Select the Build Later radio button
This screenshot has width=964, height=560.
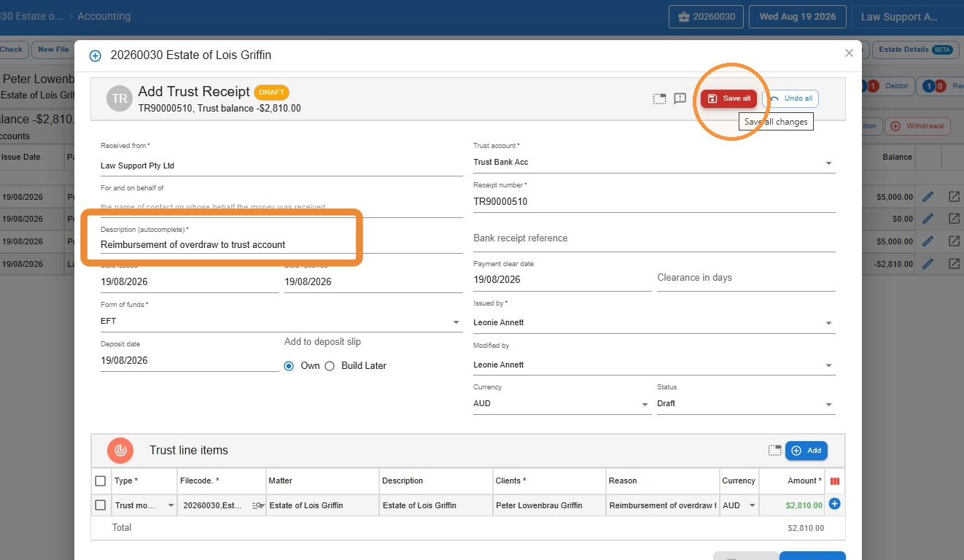(x=330, y=366)
